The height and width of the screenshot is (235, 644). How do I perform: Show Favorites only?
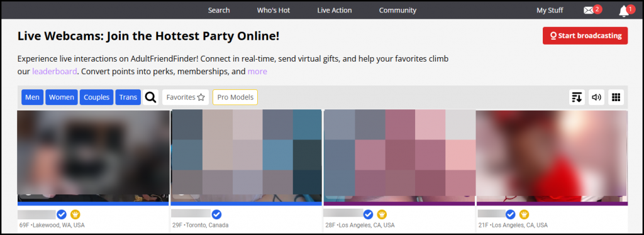pos(186,97)
